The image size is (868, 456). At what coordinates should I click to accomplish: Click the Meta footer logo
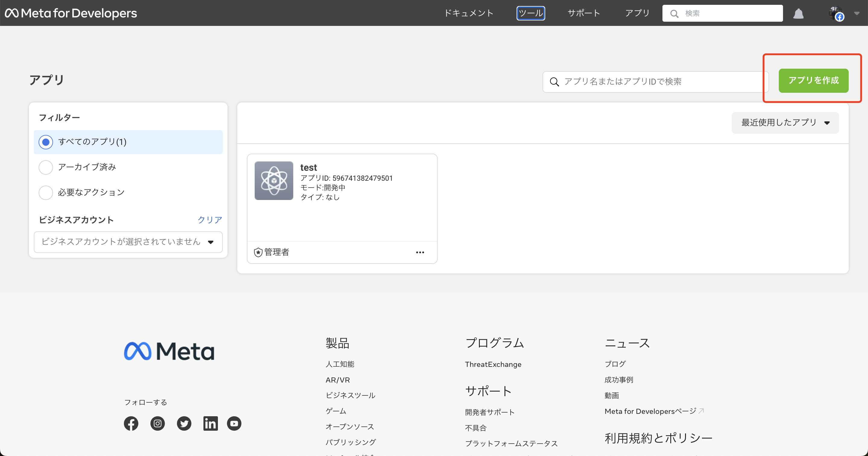pyautogui.click(x=169, y=351)
